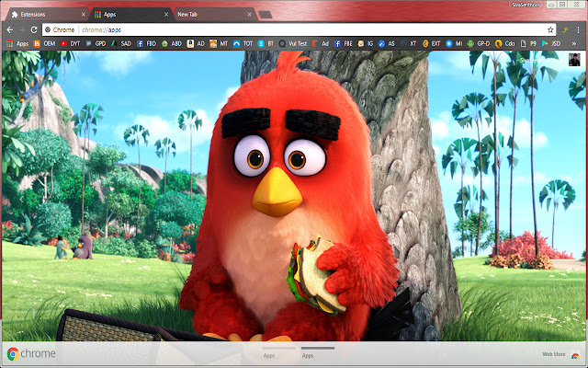Open the FBD Facebook bookmark

coord(147,43)
